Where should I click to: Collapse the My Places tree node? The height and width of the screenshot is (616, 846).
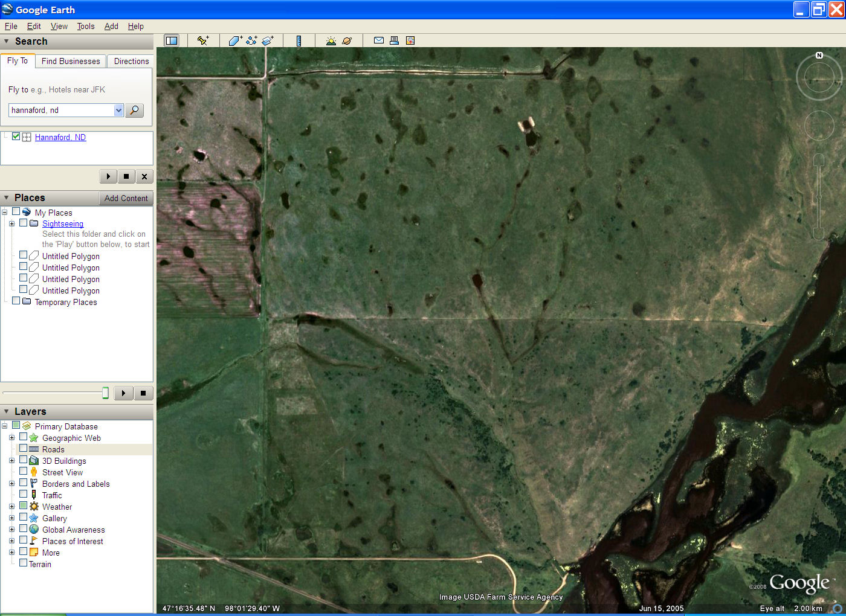4,212
